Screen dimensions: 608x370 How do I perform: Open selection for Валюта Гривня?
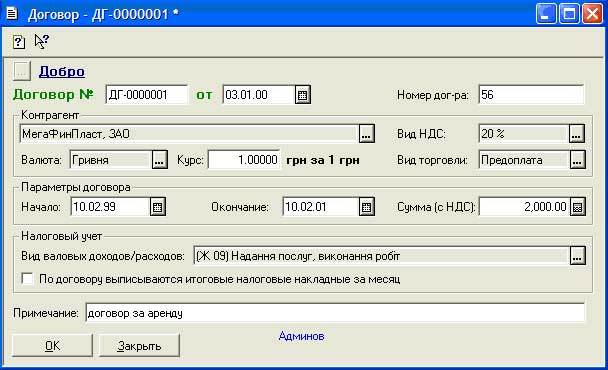click(159, 160)
